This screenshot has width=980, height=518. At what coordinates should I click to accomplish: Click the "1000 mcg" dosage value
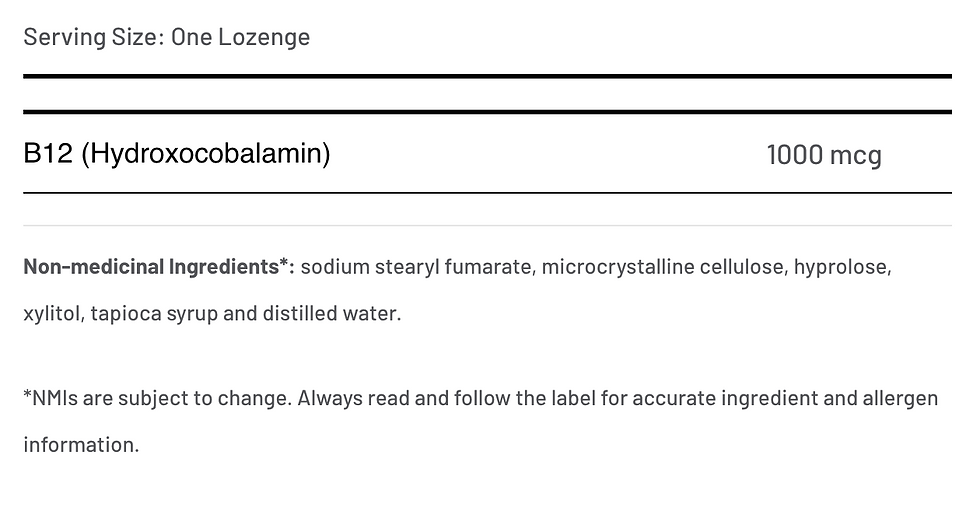[x=823, y=155]
